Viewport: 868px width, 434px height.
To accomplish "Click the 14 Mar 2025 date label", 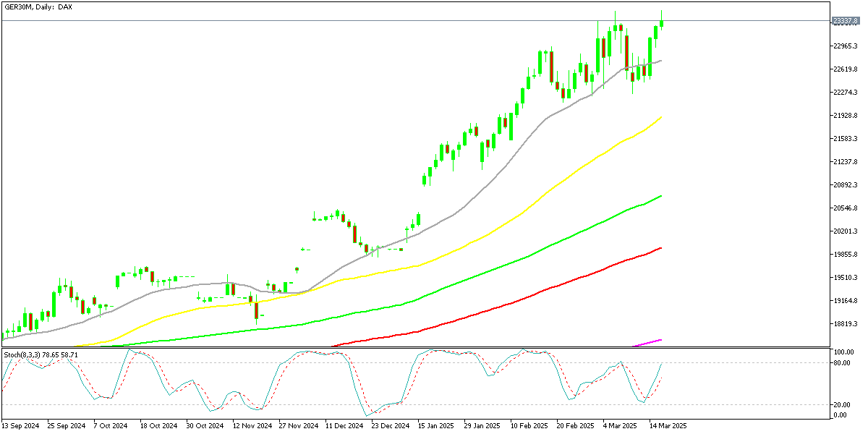I will click(x=667, y=426).
